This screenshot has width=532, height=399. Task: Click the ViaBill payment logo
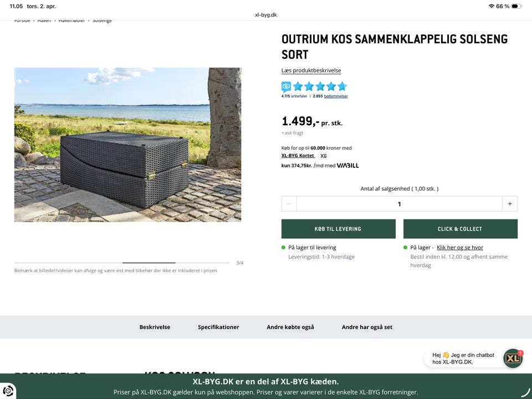point(349,165)
